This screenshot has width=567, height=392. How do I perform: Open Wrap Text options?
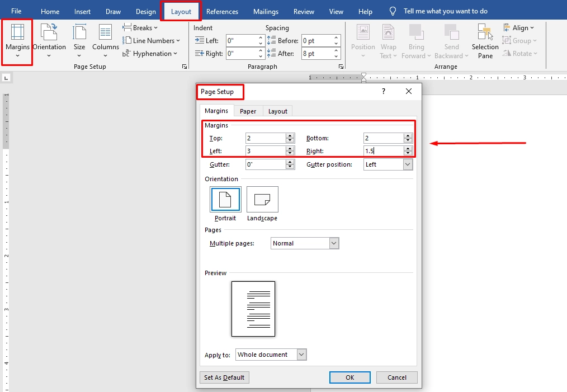click(x=388, y=40)
